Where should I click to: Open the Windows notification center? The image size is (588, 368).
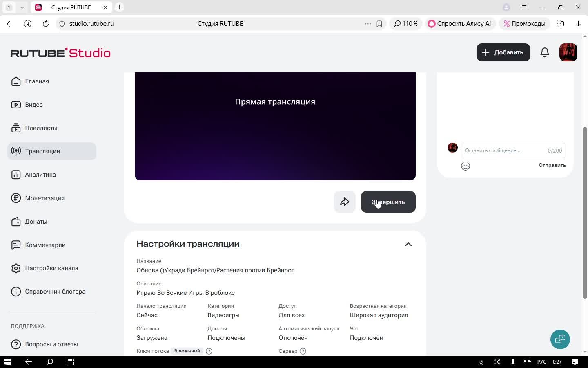575,362
